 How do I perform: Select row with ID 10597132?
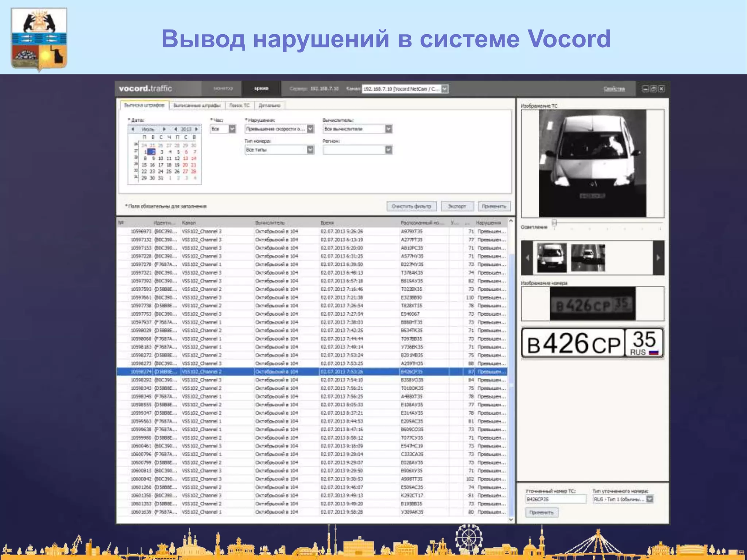(x=312, y=240)
